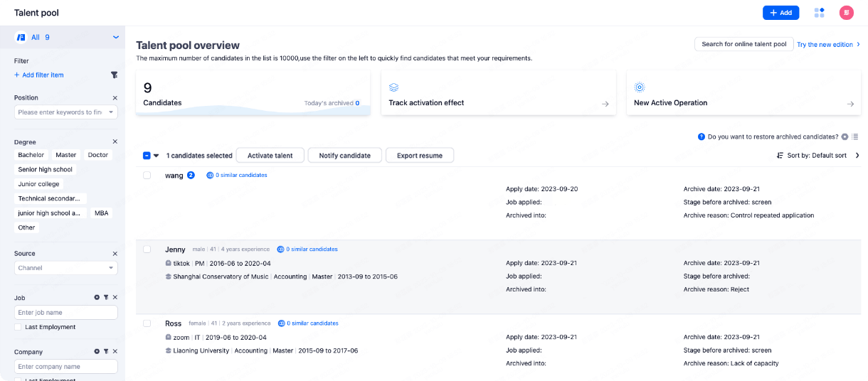Select the MBA degree filter tag
This screenshot has width=868, height=381.
[x=101, y=213]
